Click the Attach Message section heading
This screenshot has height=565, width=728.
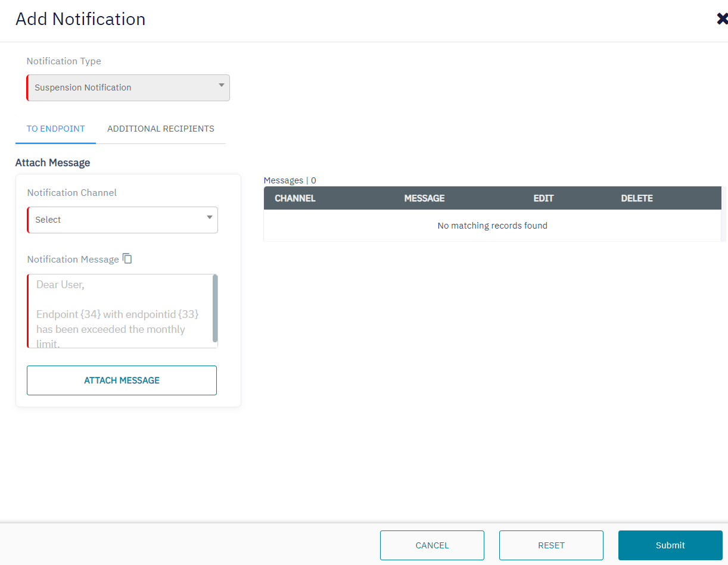tap(52, 163)
